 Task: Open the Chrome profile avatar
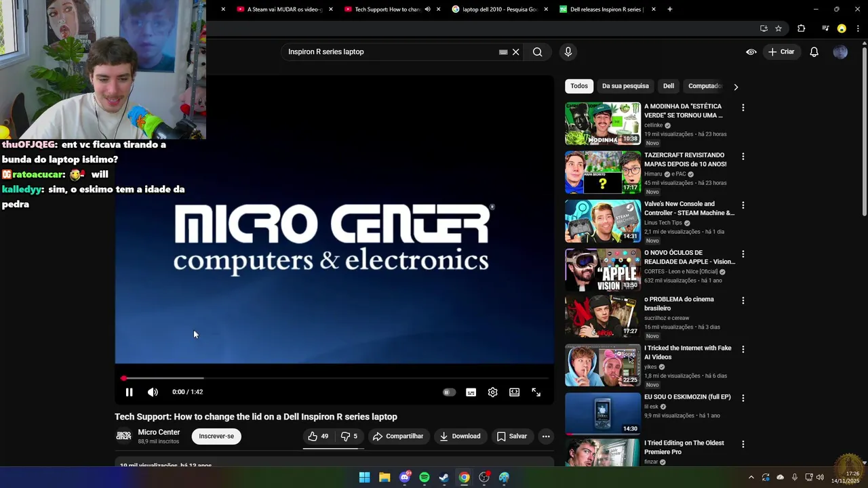[842, 28]
